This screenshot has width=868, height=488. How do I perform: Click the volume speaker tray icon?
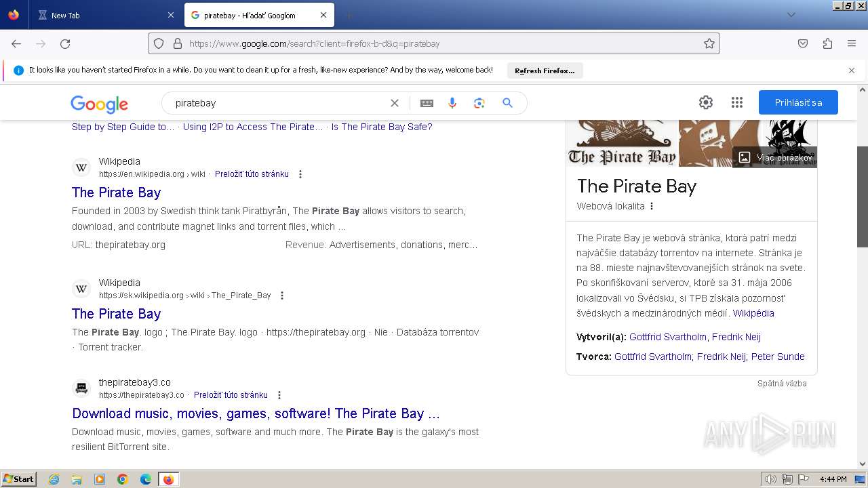coord(771,479)
